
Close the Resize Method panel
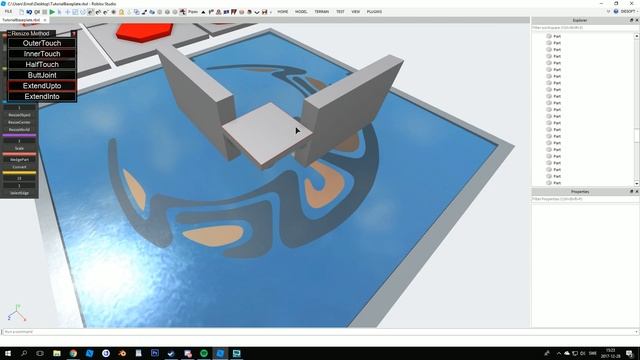coord(74,33)
